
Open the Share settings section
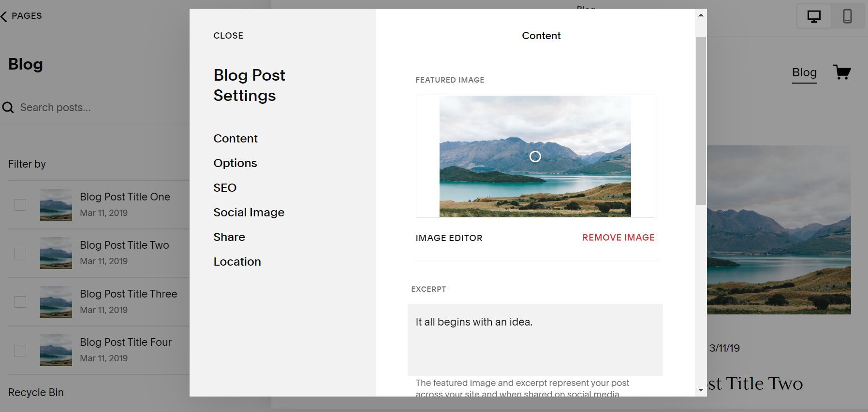pos(229,237)
